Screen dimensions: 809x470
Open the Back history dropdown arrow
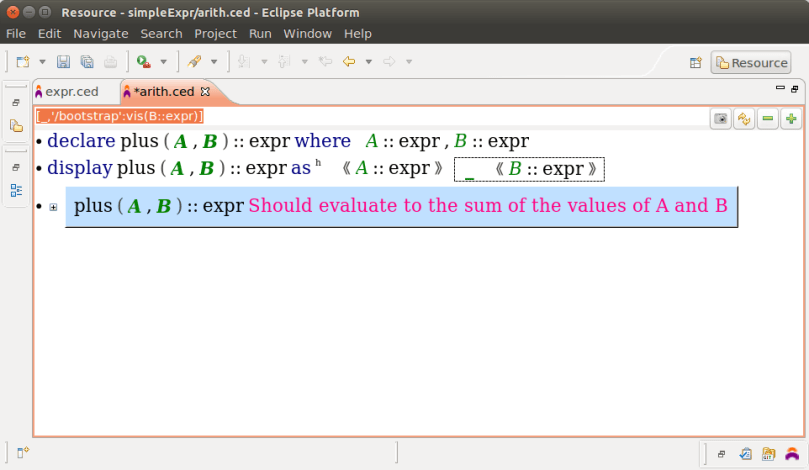tap(368, 62)
